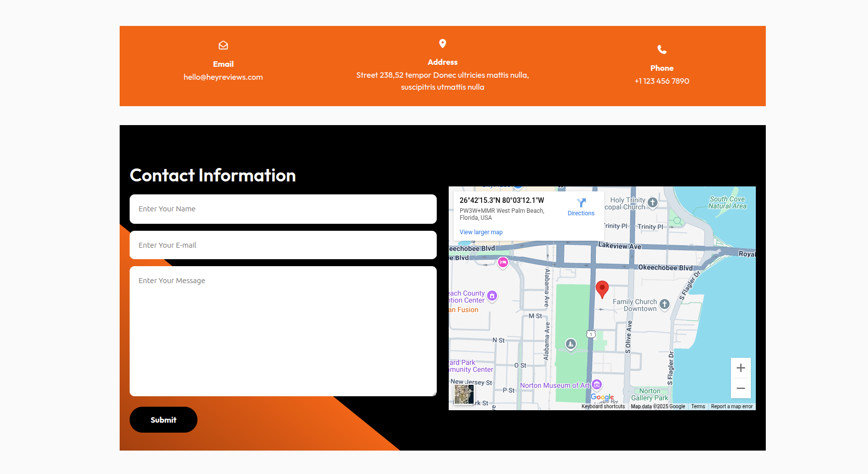Click the Directions arrow icon on map
Image resolution: width=868 pixels, height=474 pixels.
click(581, 203)
